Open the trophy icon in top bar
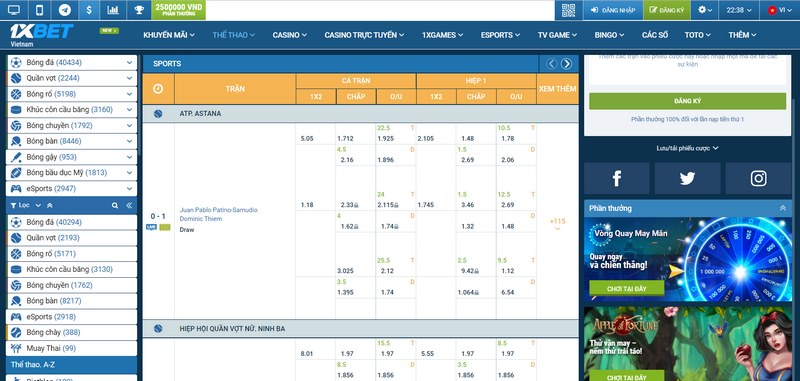800x381 pixels. 139,10
